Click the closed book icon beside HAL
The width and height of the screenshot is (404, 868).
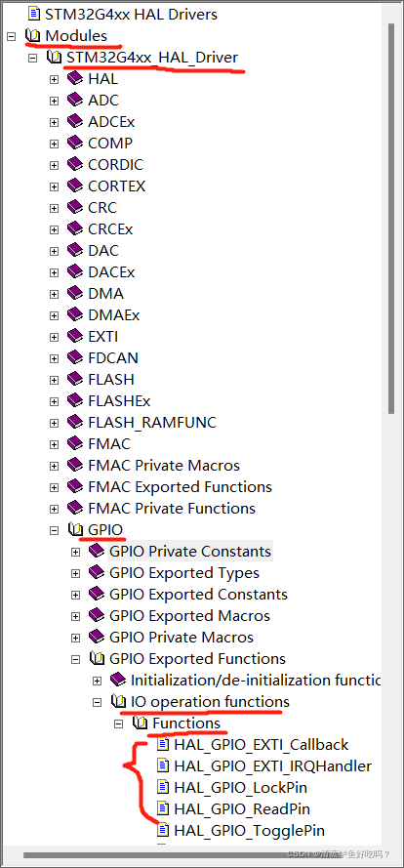point(75,79)
